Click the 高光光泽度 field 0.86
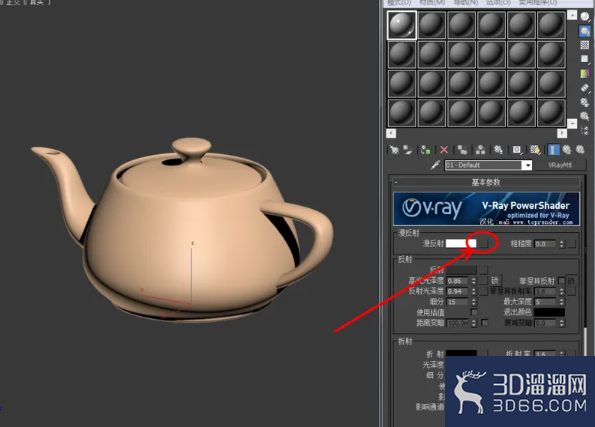This screenshot has width=595, height=427. click(458, 281)
